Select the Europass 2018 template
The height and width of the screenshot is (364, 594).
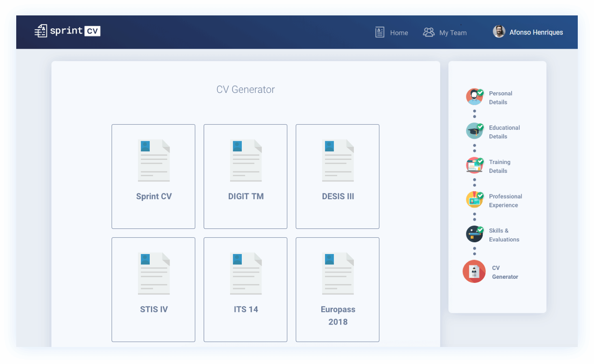coord(338,289)
